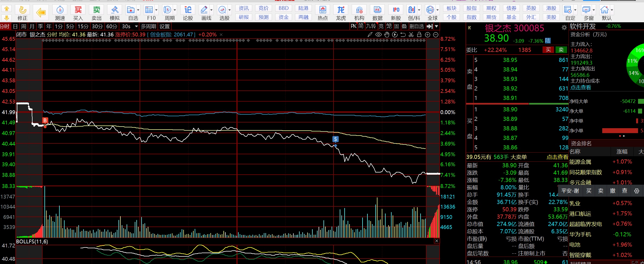
Task: Toggle the 叠 overlay button
Action: 404,26
